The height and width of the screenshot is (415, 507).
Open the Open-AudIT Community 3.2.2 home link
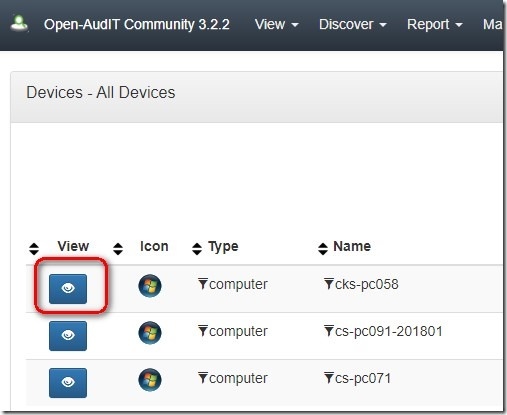(137, 24)
